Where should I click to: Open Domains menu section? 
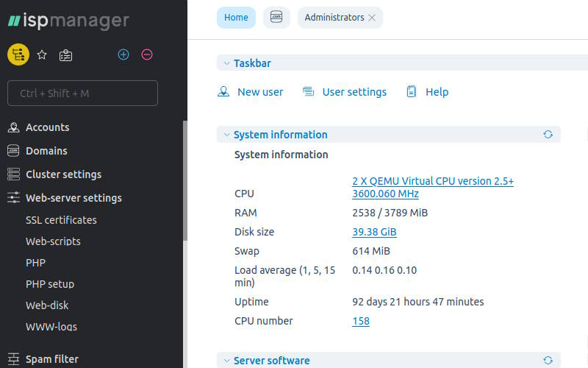[x=46, y=151]
